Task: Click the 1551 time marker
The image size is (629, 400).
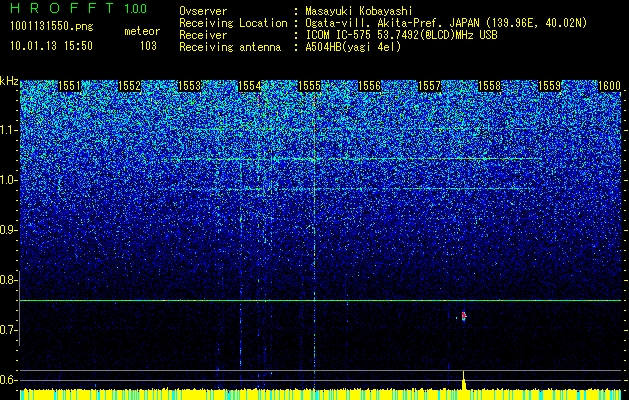Action: (69, 86)
